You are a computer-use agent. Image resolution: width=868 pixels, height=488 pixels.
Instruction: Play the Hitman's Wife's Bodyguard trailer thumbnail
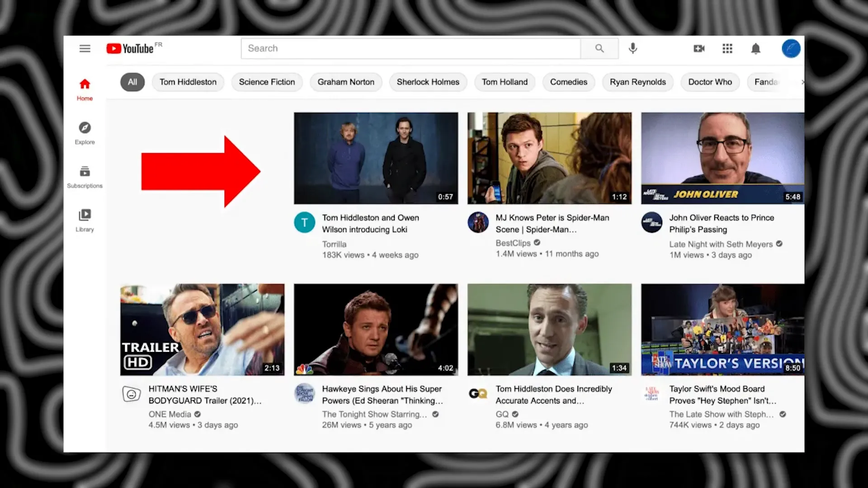pos(202,329)
